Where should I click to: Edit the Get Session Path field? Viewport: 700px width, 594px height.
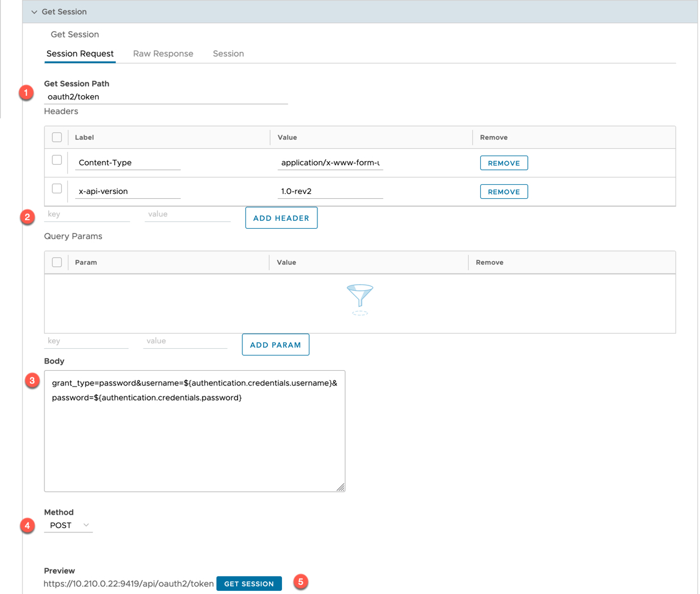165,97
